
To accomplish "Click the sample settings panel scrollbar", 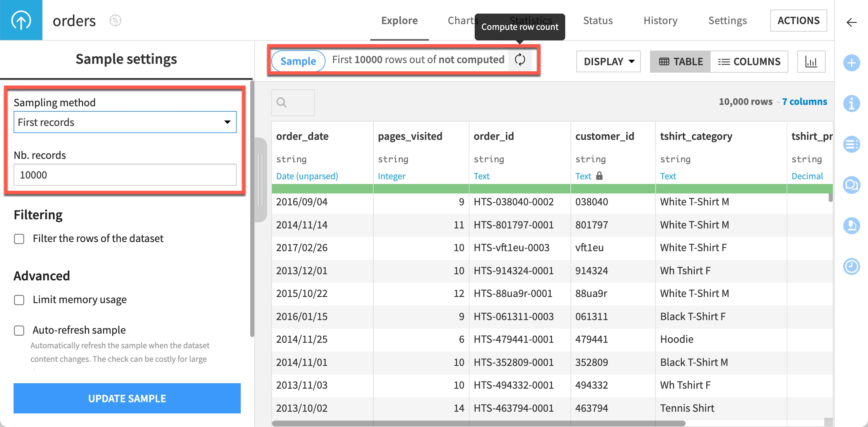I will click(x=252, y=209).
